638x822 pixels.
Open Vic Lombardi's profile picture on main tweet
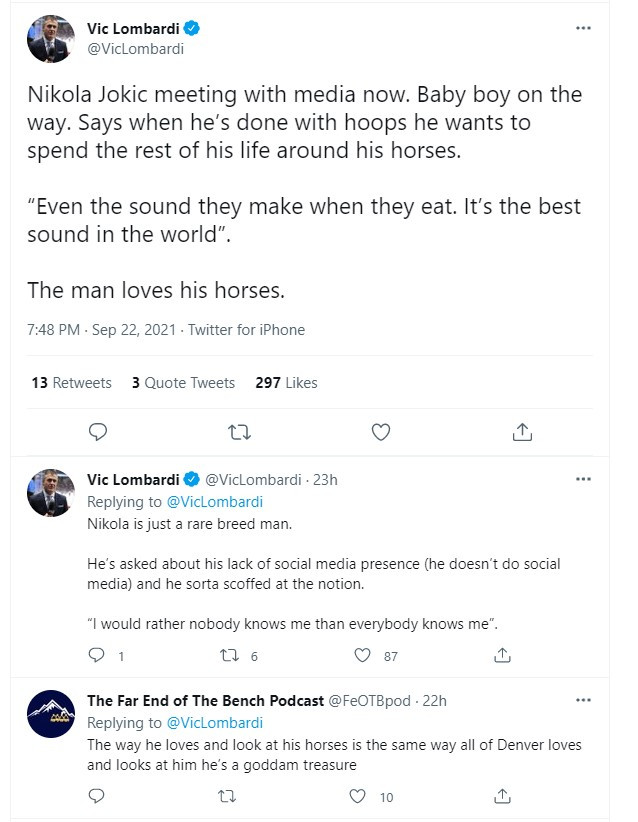pyautogui.click(x=50, y=39)
